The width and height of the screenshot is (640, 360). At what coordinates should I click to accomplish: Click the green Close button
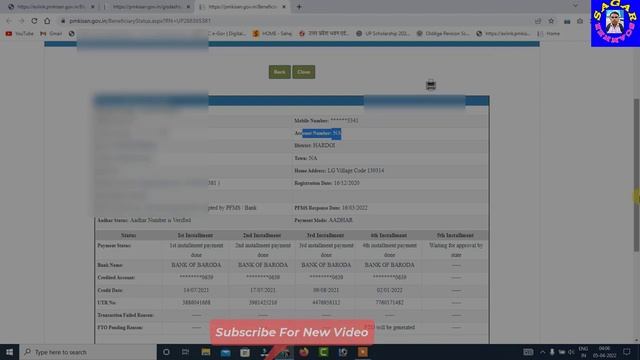click(x=304, y=72)
